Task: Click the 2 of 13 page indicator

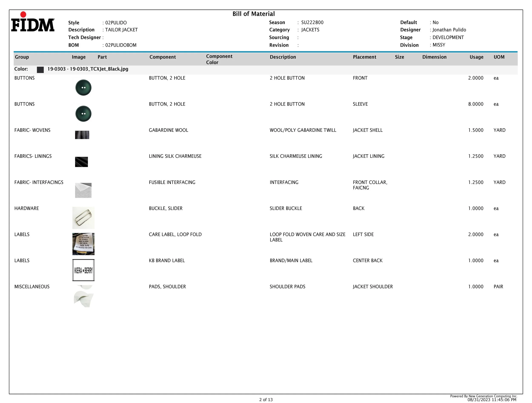Action: [x=266, y=400]
